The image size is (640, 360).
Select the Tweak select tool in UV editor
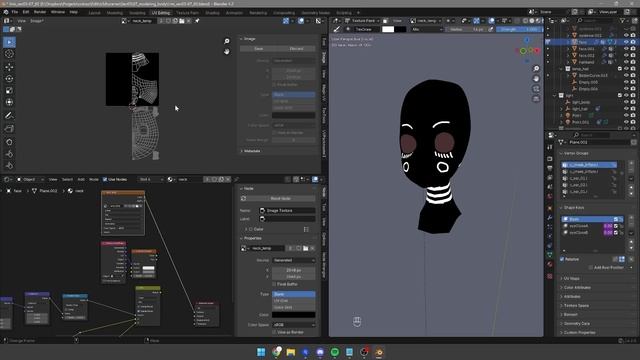pyautogui.click(x=9, y=42)
